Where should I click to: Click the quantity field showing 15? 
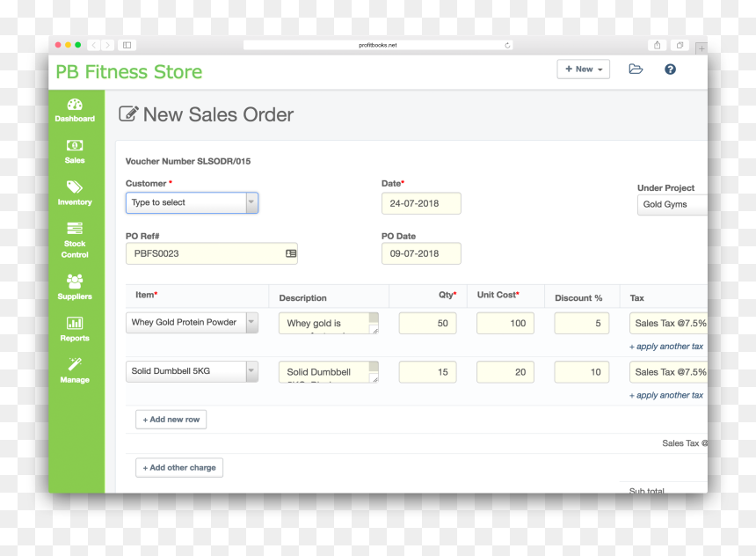tap(427, 372)
